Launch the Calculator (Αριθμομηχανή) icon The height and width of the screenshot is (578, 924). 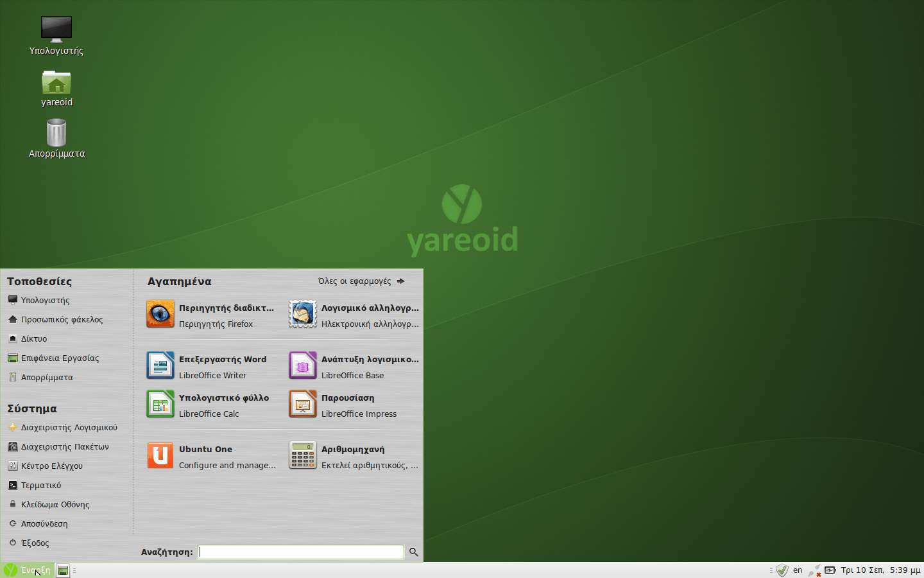tap(303, 456)
